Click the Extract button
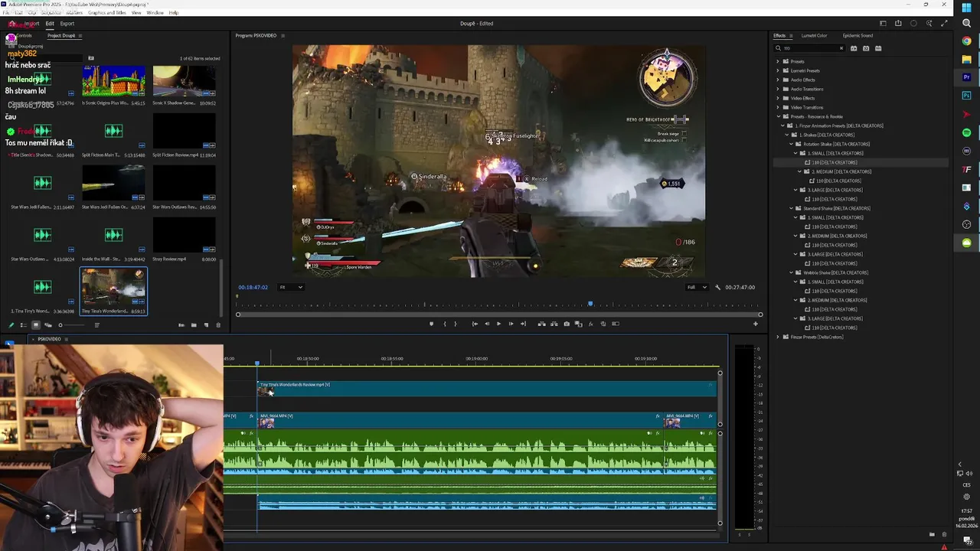The width and height of the screenshot is (980, 551). point(554,324)
